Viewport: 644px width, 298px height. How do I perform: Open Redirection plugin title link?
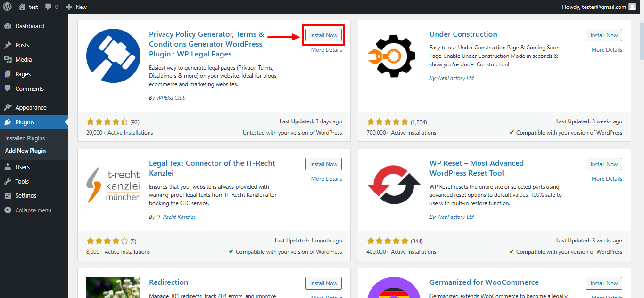(x=169, y=282)
